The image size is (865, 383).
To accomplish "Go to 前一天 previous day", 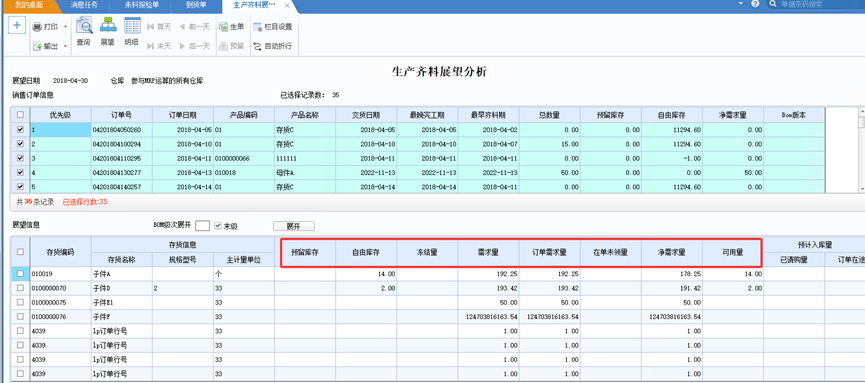I will [x=194, y=26].
